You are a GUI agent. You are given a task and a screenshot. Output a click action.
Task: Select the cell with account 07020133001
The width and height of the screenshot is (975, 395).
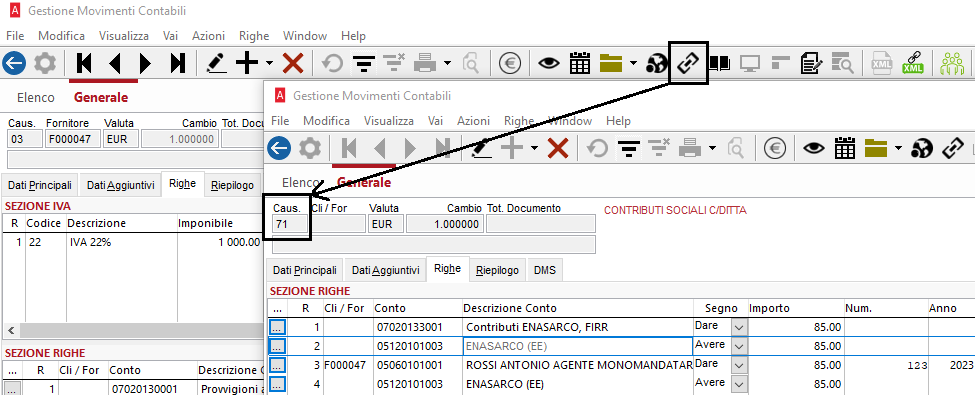pyautogui.click(x=417, y=327)
